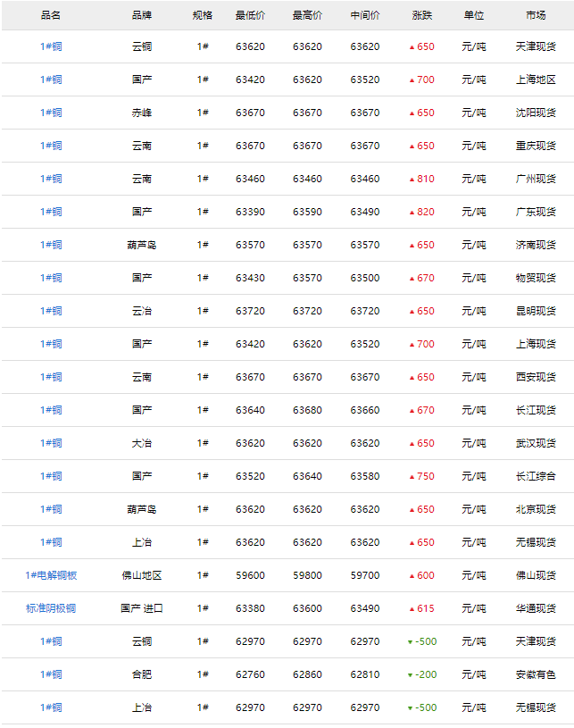Click the red up arrow next to 600

coord(412,575)
